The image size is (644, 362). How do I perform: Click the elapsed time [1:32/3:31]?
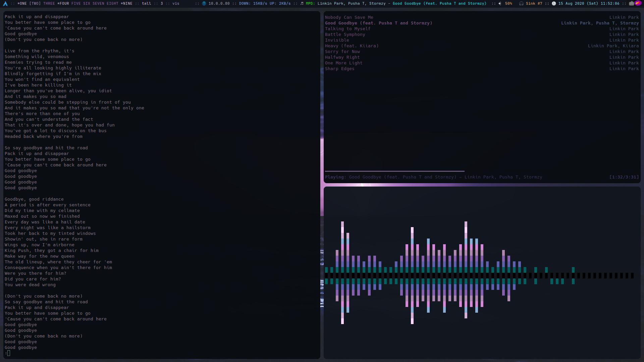pos(624,177)
